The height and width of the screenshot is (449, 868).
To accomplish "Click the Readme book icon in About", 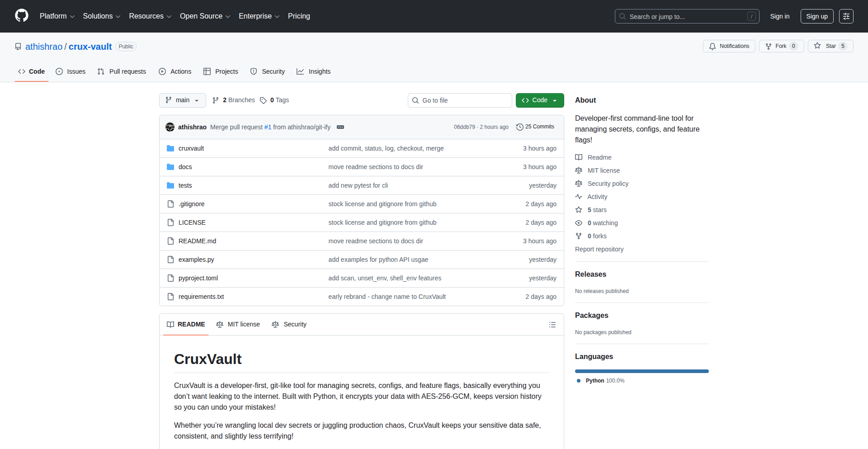I will click(579, 157).
